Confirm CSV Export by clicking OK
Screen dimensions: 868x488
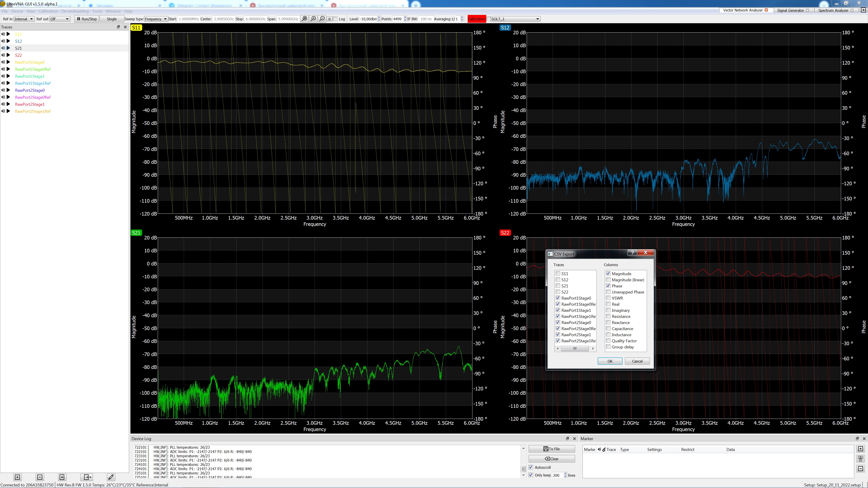tap(610, 361)
